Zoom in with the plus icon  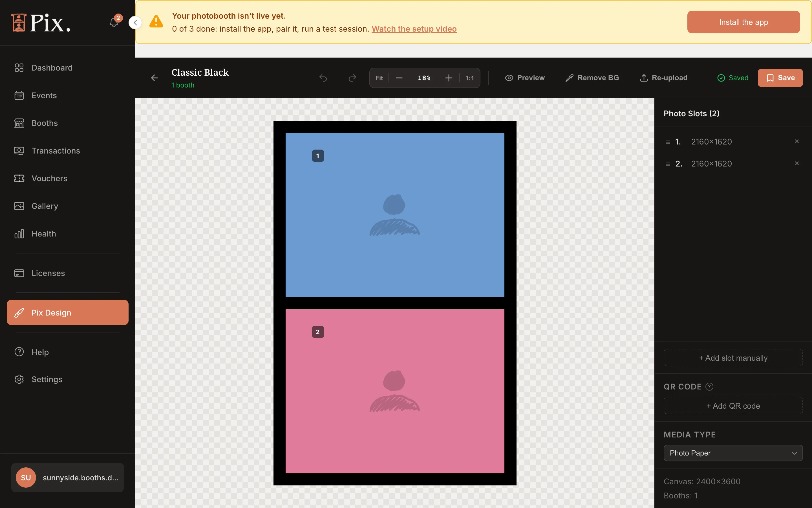coord(449,78)
